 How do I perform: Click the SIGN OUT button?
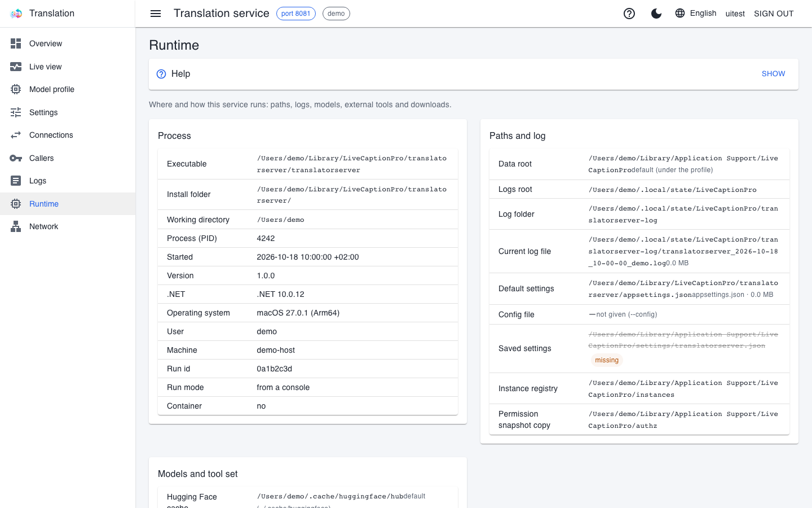(x=774, y=14)
